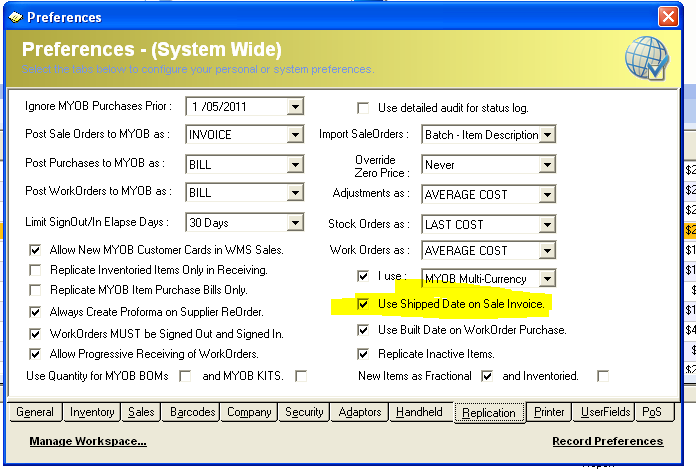This screenshot has width=696, height=475.
Task: Check Replicate Inventoried Items Only in Receiving
Action: point(37,270)
